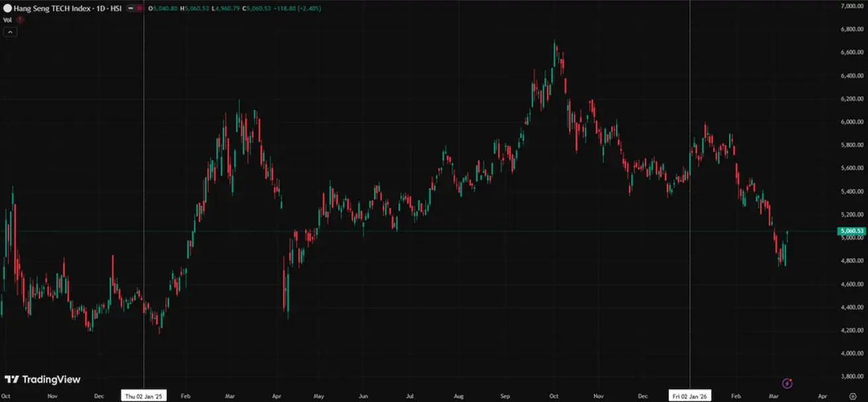Click the Apr label at time axis end
The width and height of the screenshot is (868, 402).
[822, 395]
